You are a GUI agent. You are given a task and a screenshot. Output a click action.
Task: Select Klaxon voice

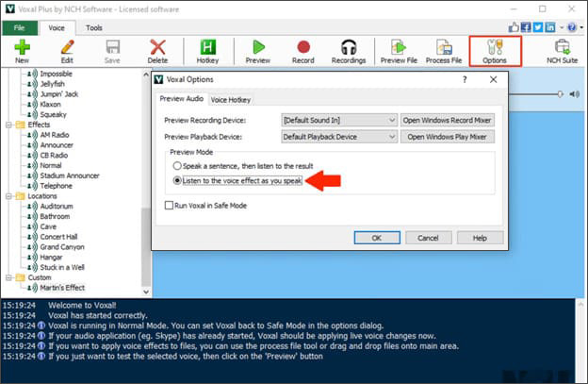51,104
